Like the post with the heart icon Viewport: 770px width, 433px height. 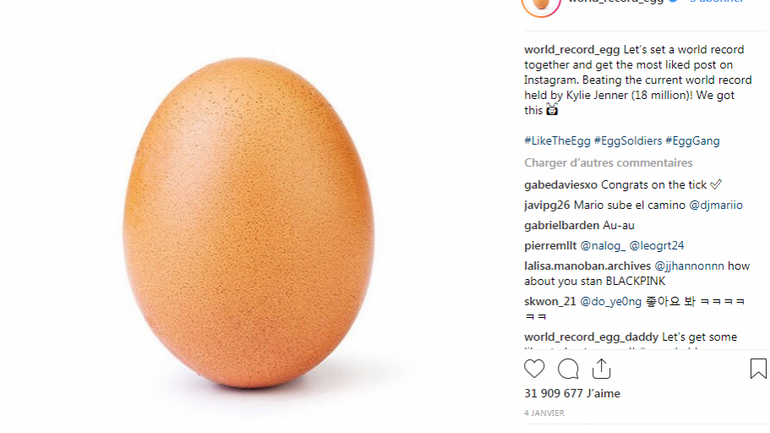coord(534,369)
